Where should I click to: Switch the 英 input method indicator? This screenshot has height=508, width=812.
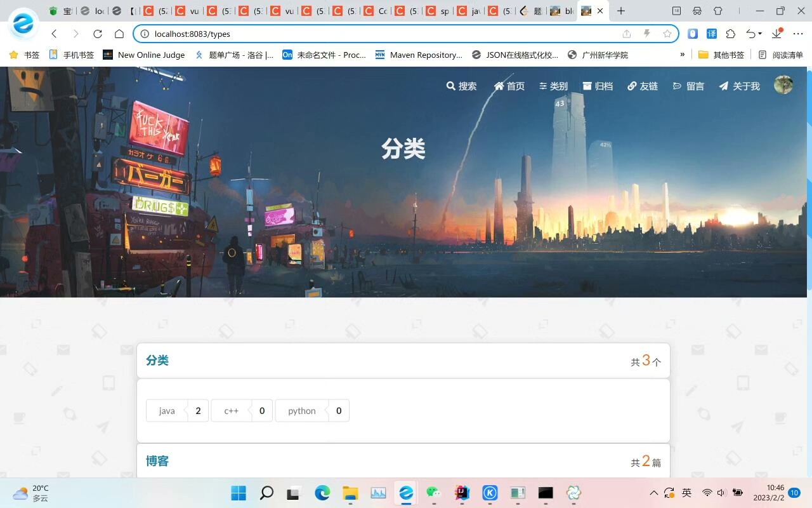point(686,493)
